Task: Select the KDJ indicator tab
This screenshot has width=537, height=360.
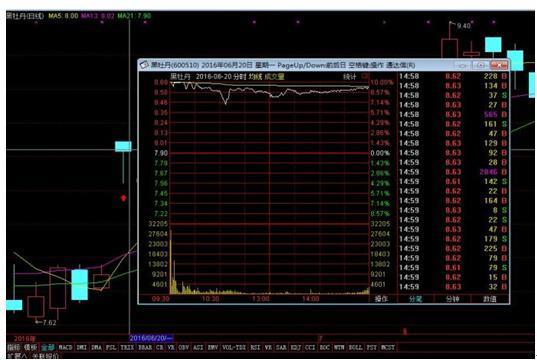Action: pyautogui.click(x=295, y=347)
